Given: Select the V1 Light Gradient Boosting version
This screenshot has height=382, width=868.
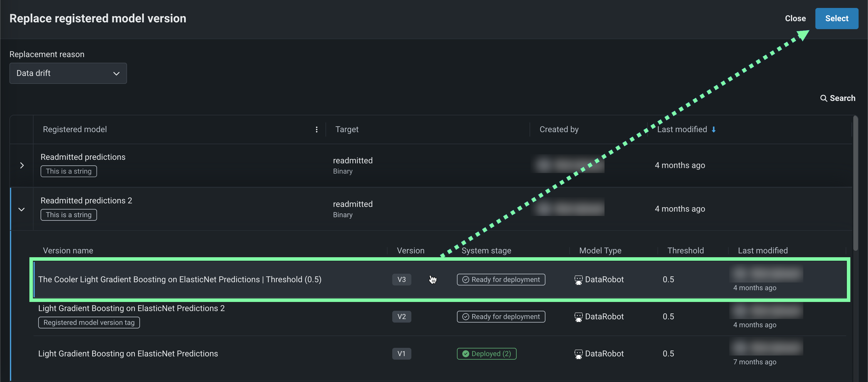Looking at the screenshot, I should tap(128, 354).
